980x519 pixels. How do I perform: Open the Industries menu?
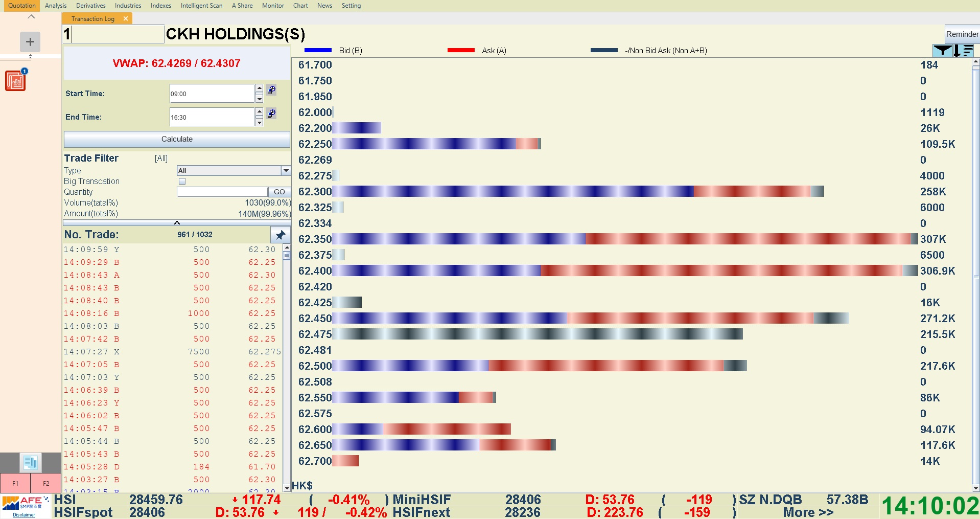128,6
